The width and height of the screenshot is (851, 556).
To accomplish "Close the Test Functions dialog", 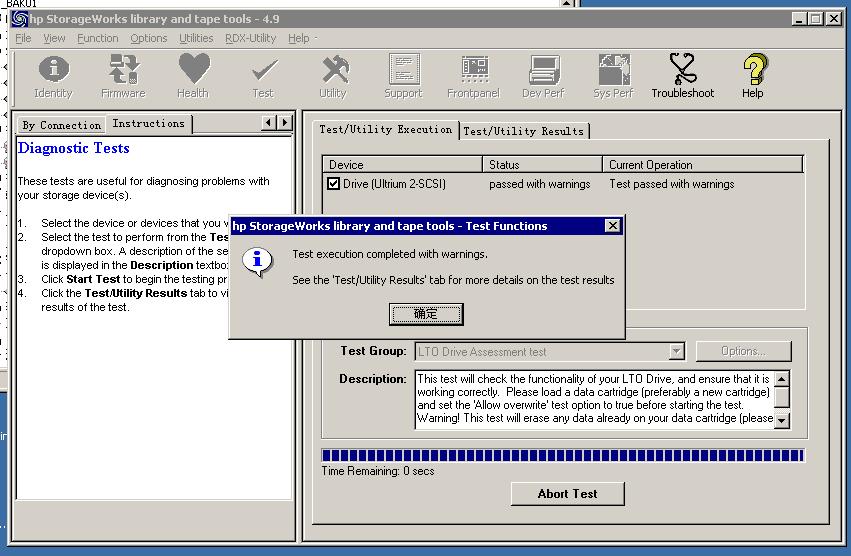I will (x=612, y=225).
